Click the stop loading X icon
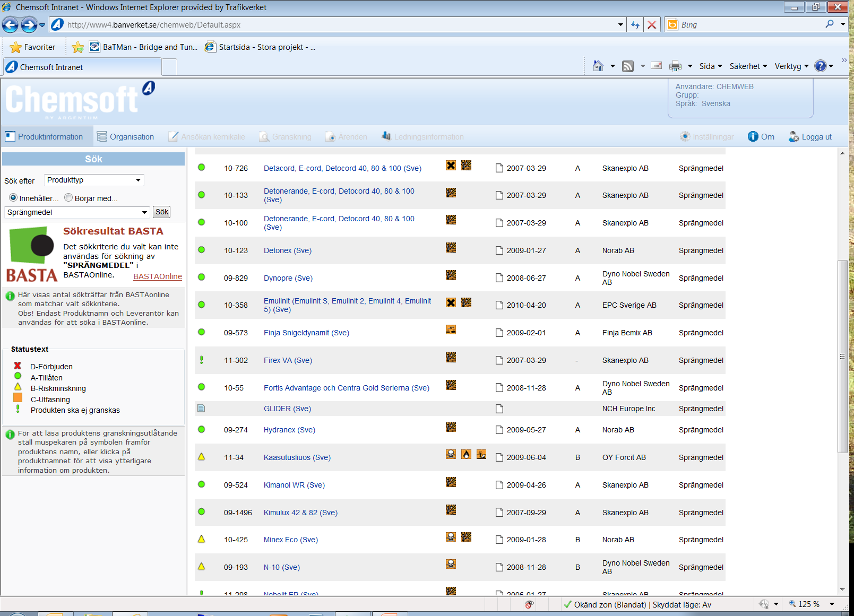The image size is (854, 616). click(x=652, y=24)
